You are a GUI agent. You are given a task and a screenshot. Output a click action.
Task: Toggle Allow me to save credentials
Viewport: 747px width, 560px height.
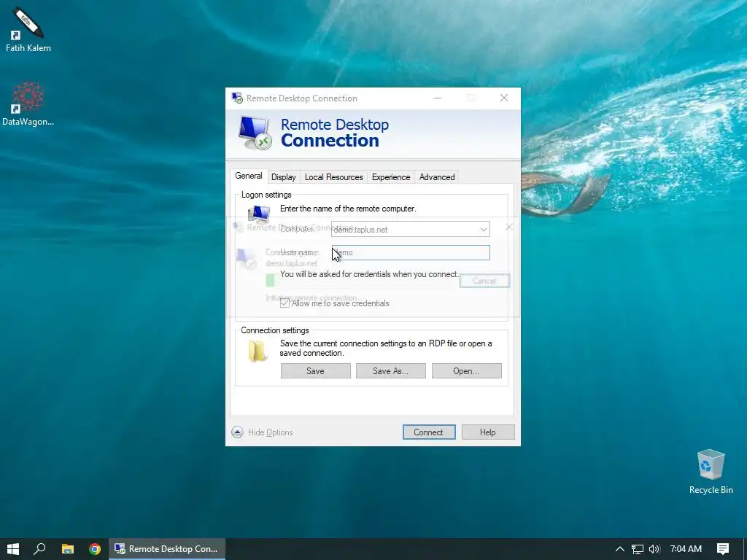(x=285, y=303)
